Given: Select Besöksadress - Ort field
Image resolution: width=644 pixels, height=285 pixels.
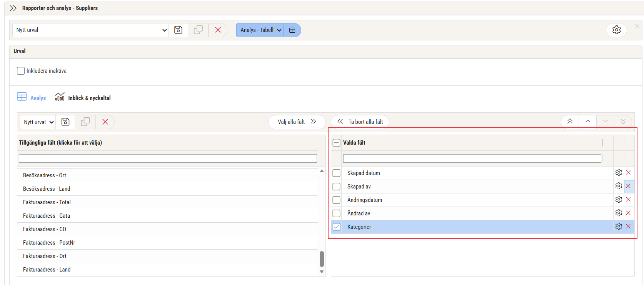Looking at the screenshot, I should point(168,175).
